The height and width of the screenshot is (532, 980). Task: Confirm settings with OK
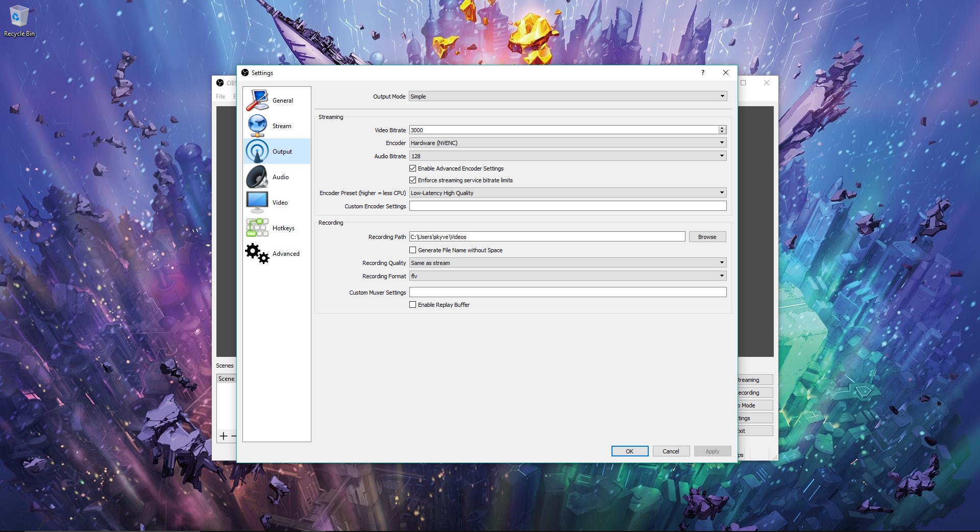point(630,451)
